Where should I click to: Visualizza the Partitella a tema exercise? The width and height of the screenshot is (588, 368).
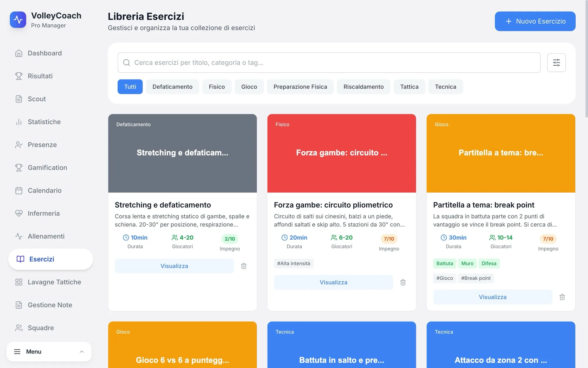493,297
